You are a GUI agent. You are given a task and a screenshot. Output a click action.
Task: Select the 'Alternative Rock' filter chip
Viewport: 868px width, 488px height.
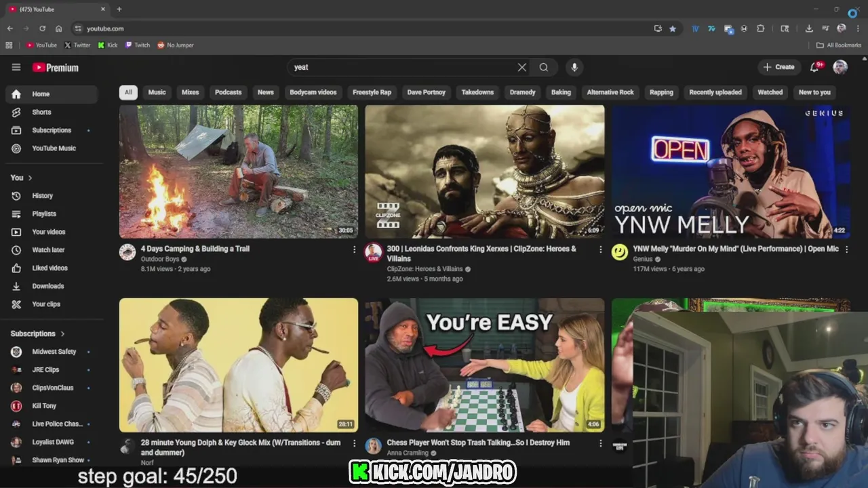tap(610, 92)
